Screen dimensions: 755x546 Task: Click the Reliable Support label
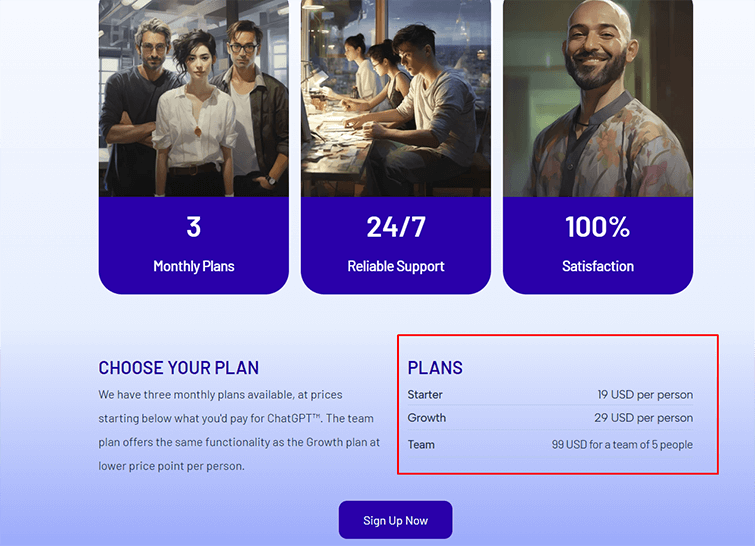(x=396, y=266)
